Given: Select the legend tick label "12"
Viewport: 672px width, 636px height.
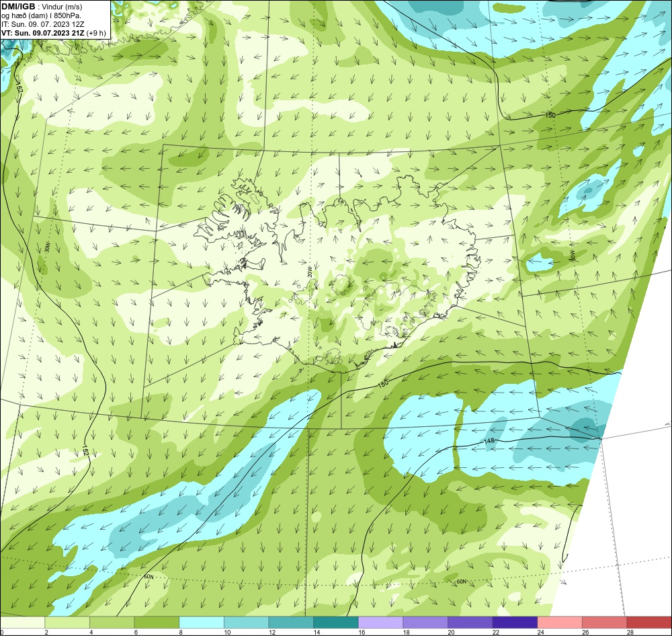Looking at the screenshot, I should coord(272,632).
